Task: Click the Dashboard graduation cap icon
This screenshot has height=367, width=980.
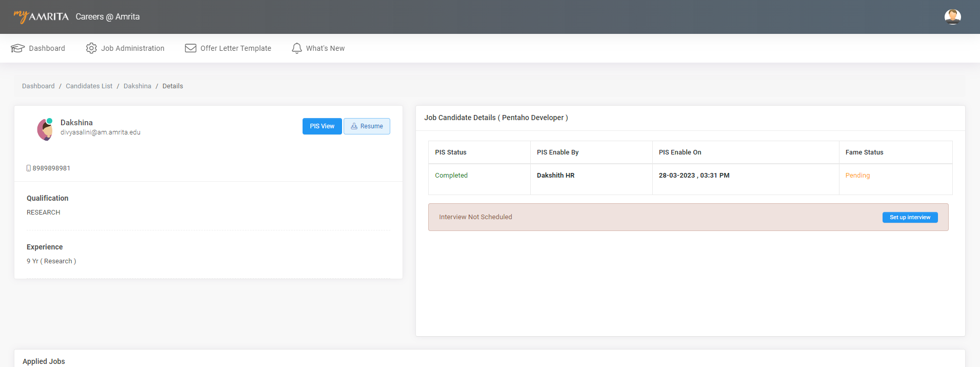Action: [x=18, y=48]
